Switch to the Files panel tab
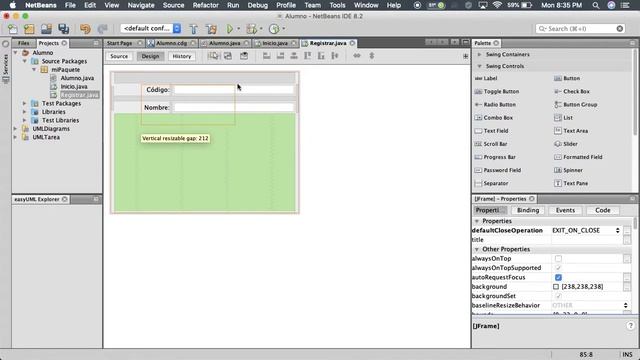Viewport: 640px width, 360px height. click(x=24, y=43)
